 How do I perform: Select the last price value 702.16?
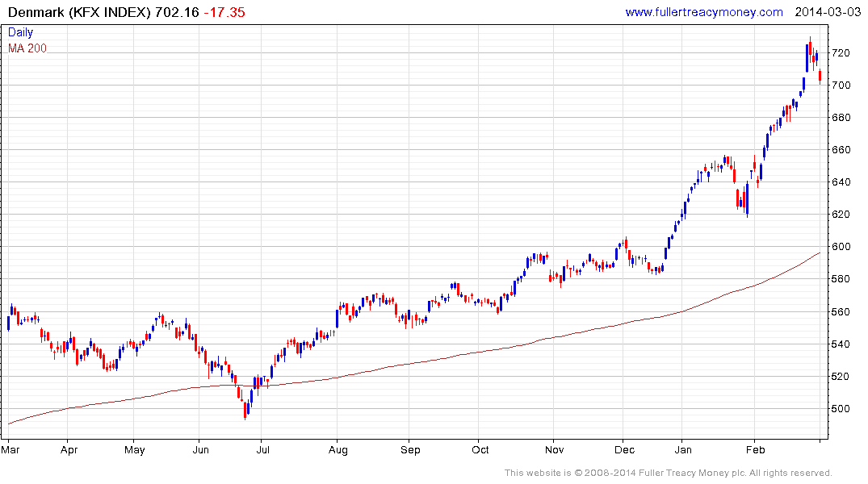click(177, 12)
